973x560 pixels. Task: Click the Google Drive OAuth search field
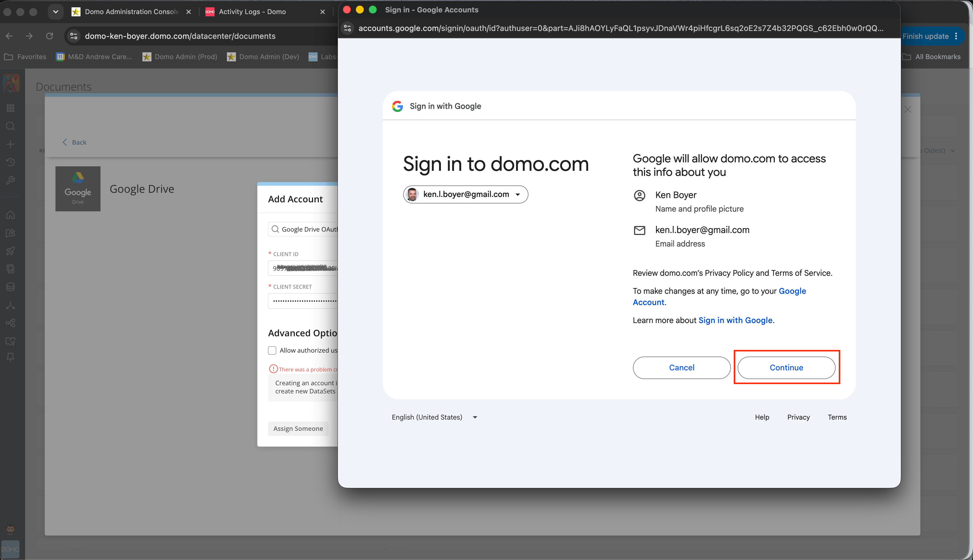pos(303,229)
